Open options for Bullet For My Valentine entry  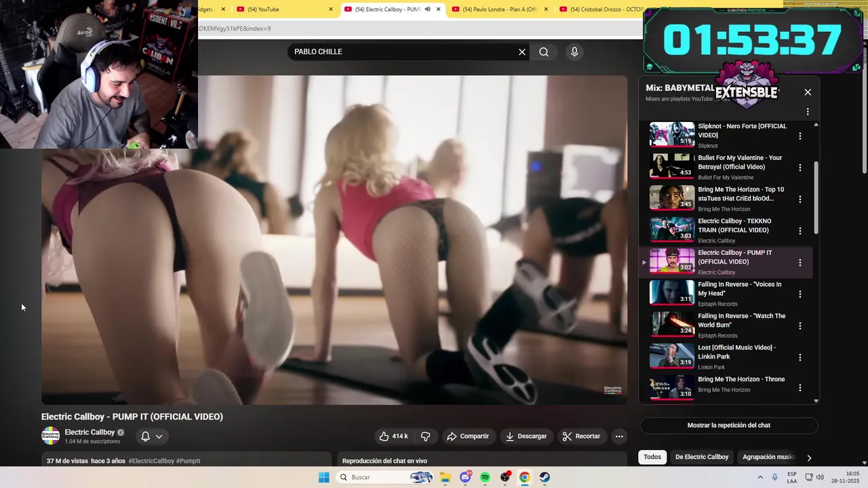pyautogui.click(x=800, y=167)
